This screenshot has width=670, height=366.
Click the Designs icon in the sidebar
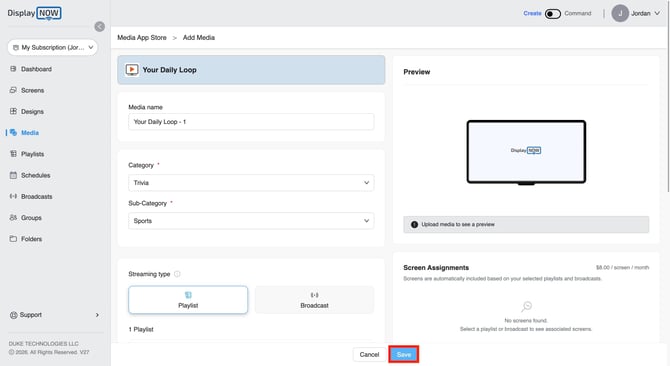[13, 111]
